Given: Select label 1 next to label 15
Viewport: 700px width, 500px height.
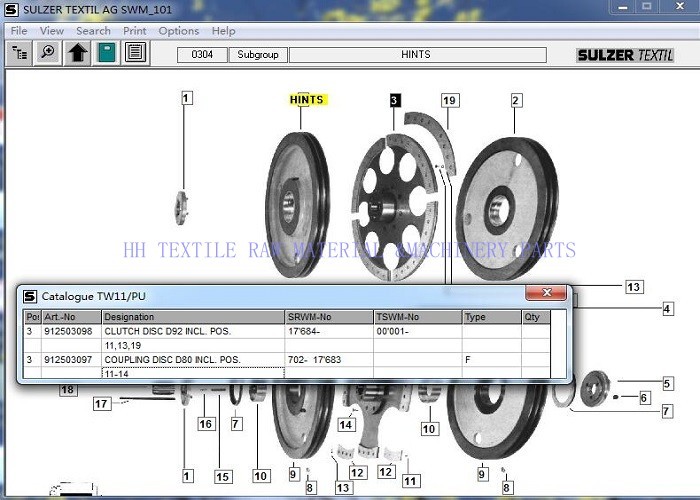Looking at the screenshot, I should coord(188,476).
